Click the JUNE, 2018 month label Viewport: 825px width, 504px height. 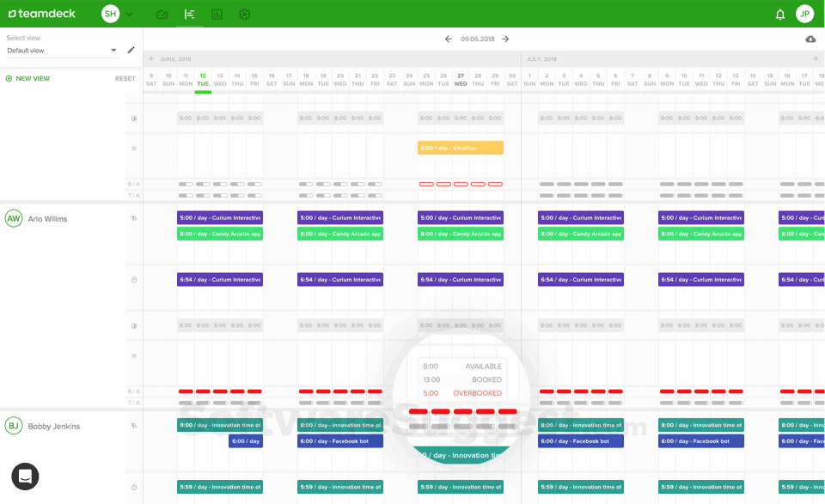pyautogui.click(x=175, y=59)
